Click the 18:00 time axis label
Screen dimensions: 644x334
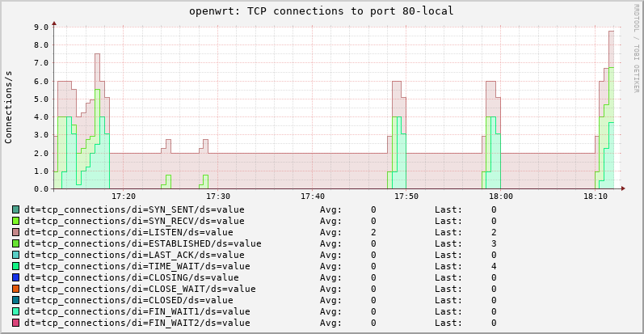(501, 197)
